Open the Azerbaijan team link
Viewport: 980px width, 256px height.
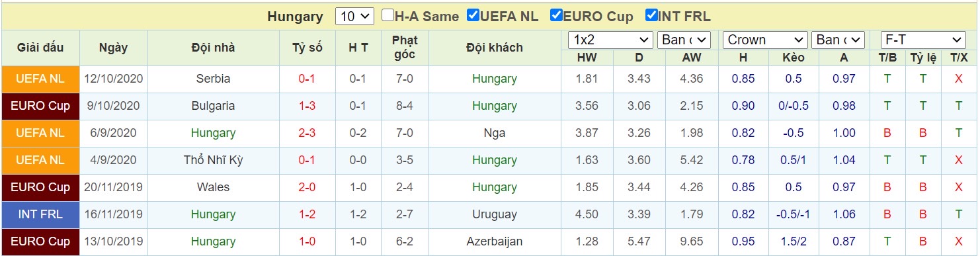click(494, 241)
